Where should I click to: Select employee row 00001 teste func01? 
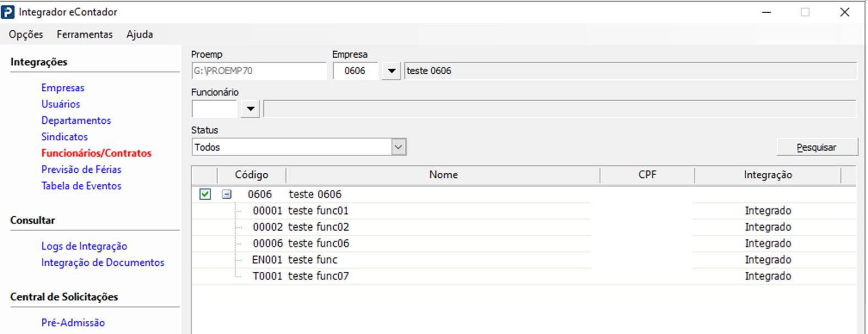(x=318, y=211)
